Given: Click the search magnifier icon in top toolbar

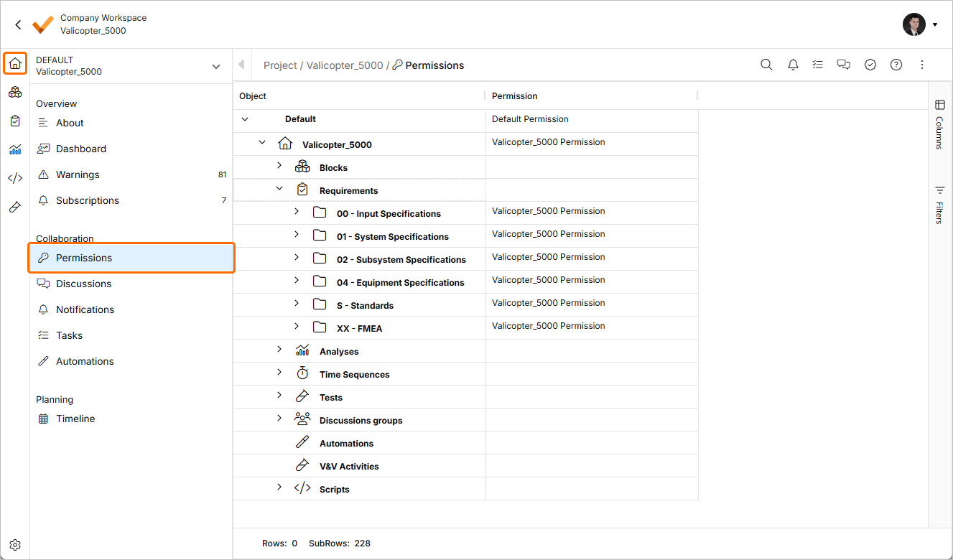Looking at the screenshot, I should click(x=766, y=65).
